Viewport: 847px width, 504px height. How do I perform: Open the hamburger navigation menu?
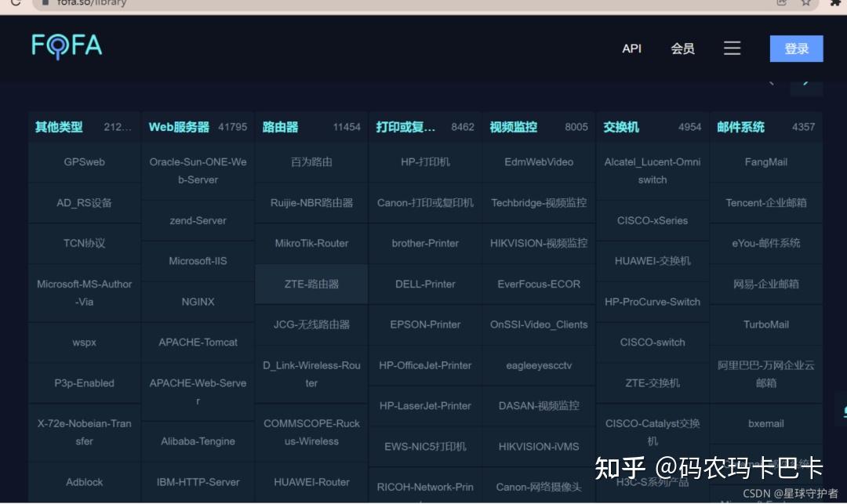click(732, 47)
